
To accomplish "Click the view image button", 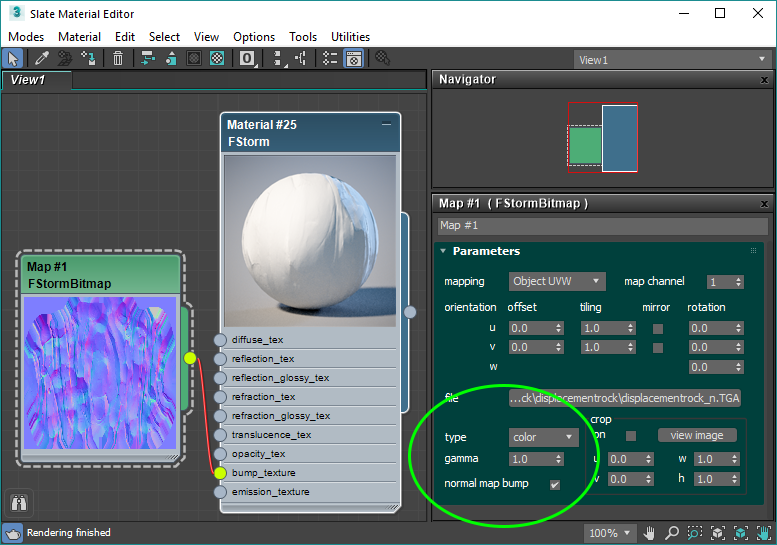I will coord(697,436).
